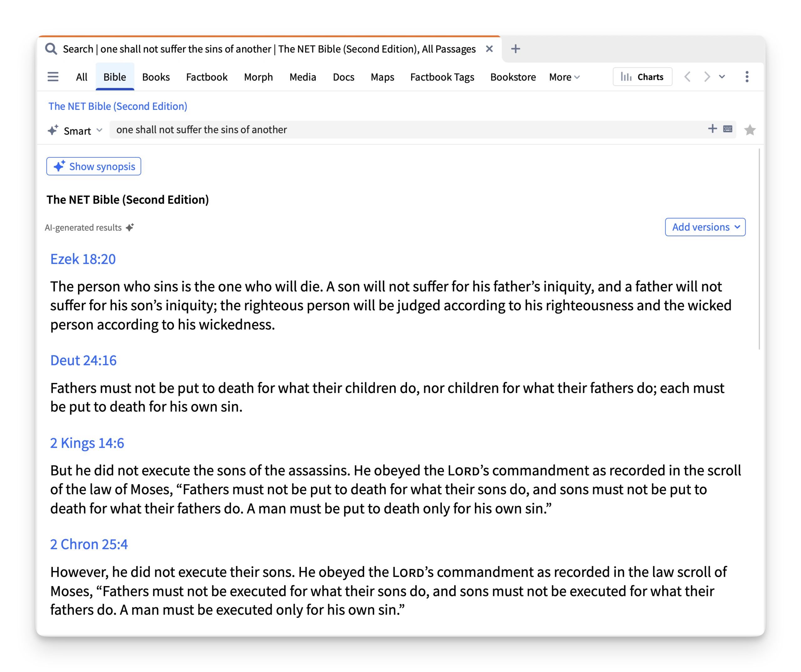
Task: Open the Charts view
Action: click(642, 77)
